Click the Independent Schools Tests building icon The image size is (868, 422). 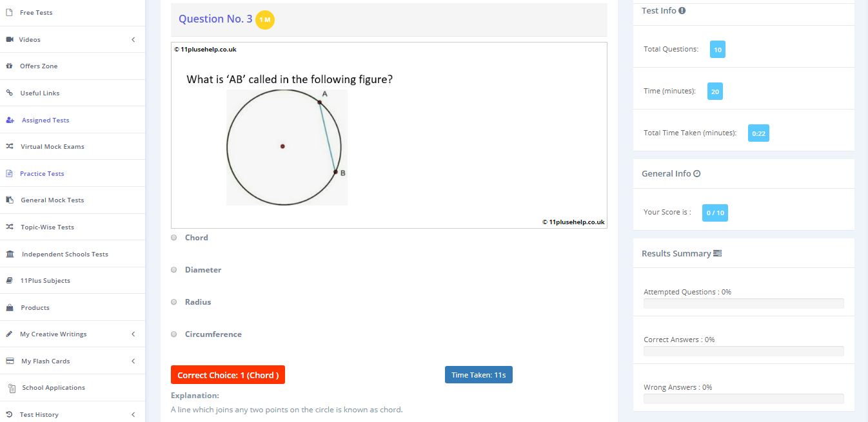pos(10,254)
